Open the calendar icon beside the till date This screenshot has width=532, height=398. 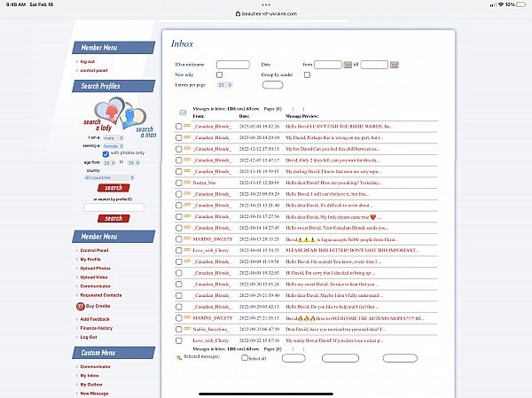point(395,65)
